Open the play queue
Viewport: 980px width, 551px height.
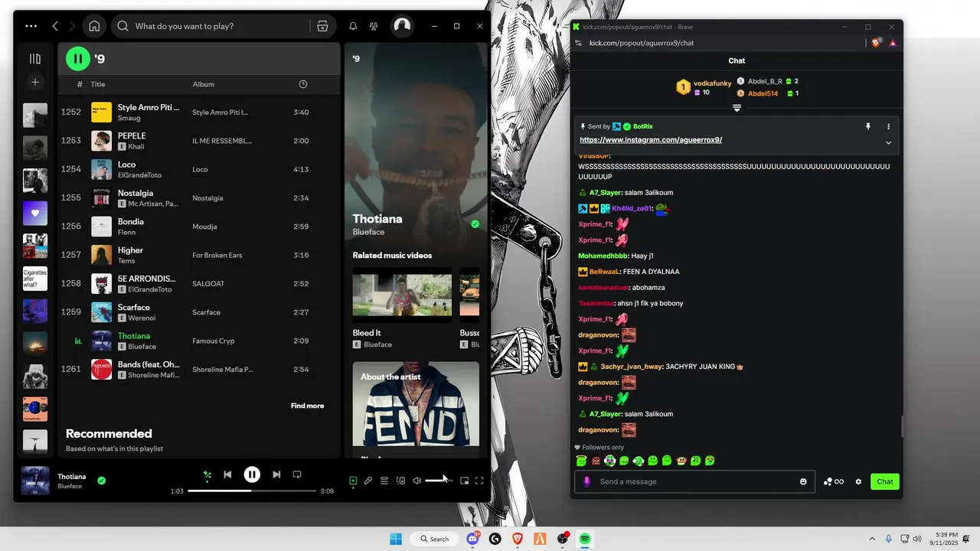(384, 481)
